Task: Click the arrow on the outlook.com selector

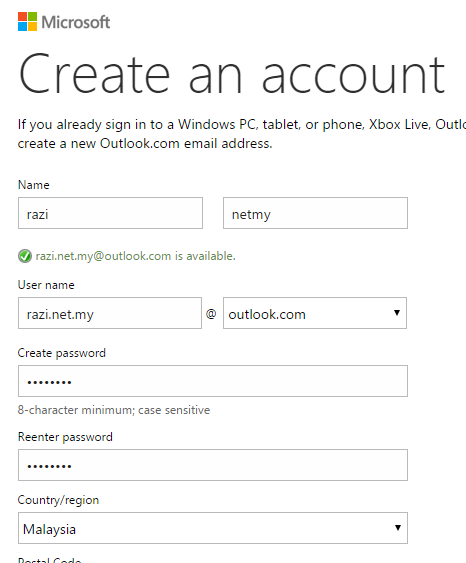Action: (397, 313)
